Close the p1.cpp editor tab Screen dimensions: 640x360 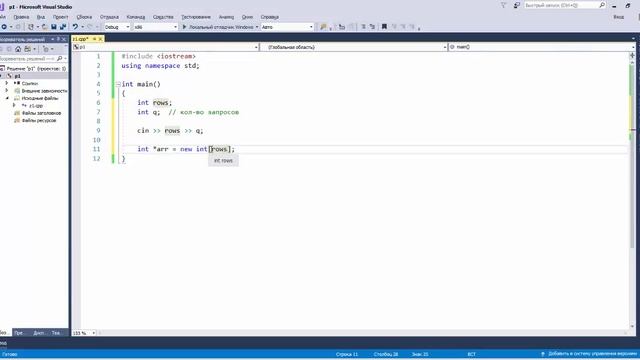[x=100, y=39]
